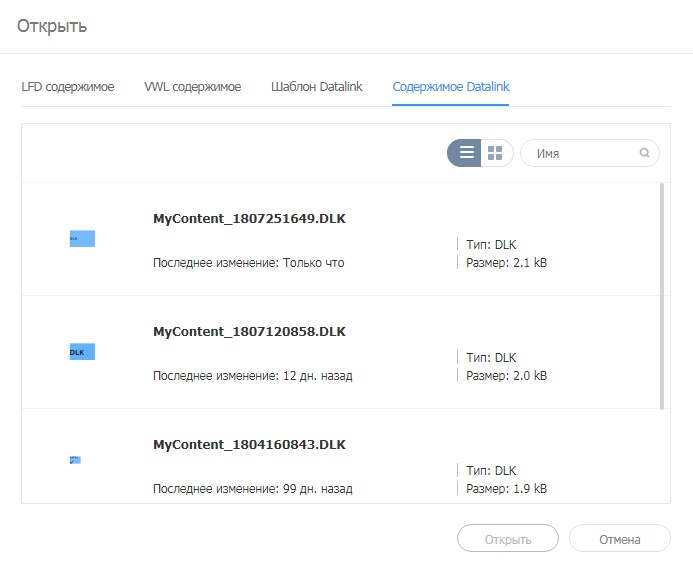This screenshot has height=569, width=693.
Task: Switch to grid view layout
Action: point(496,153)
